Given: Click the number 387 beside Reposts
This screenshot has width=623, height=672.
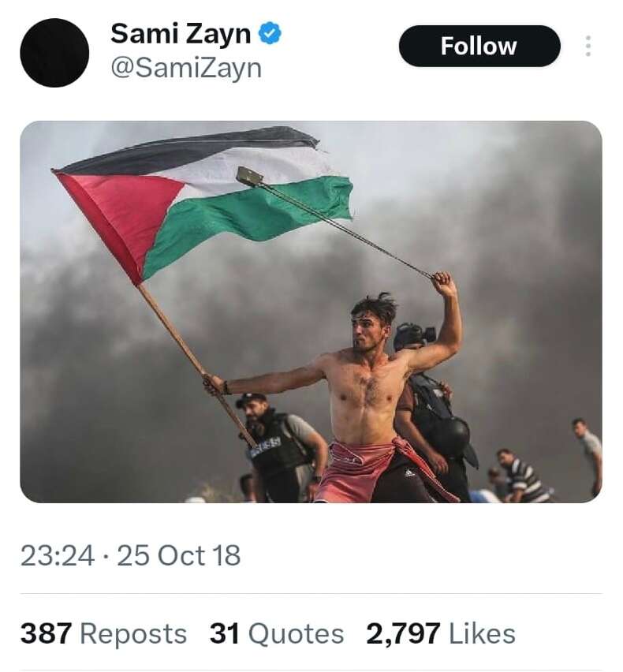Looking at the screenshot, I should coord(46,634).
